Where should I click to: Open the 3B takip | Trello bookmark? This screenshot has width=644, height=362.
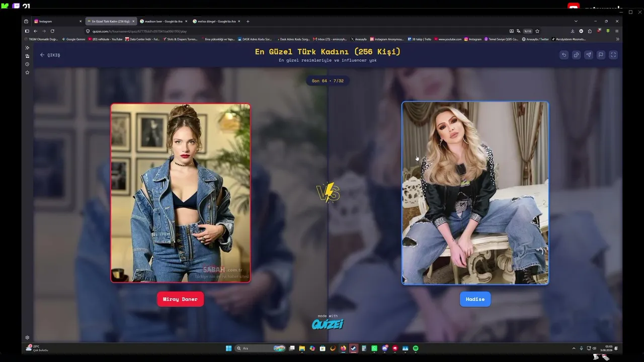(419, 39)
